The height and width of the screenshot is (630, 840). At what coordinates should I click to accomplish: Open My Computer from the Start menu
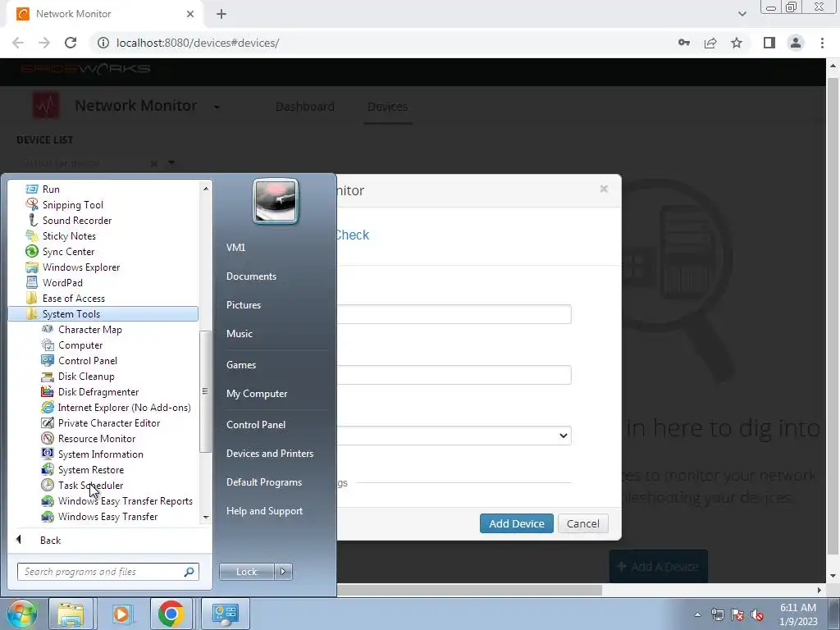point(257,394)
